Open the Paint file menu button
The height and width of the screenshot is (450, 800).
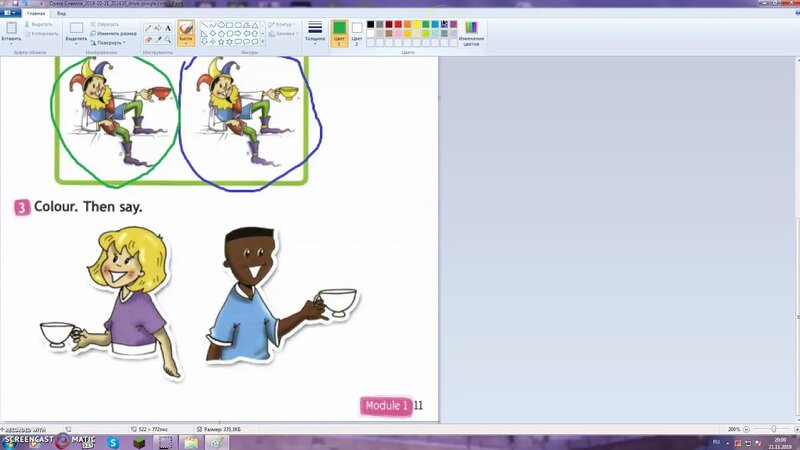point(10,13)
